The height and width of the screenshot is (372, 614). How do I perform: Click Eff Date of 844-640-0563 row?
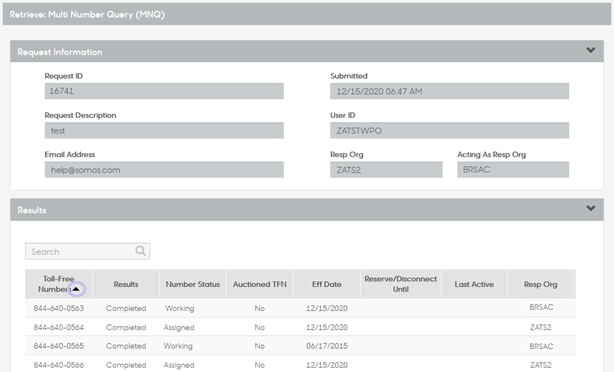(327, 308)
